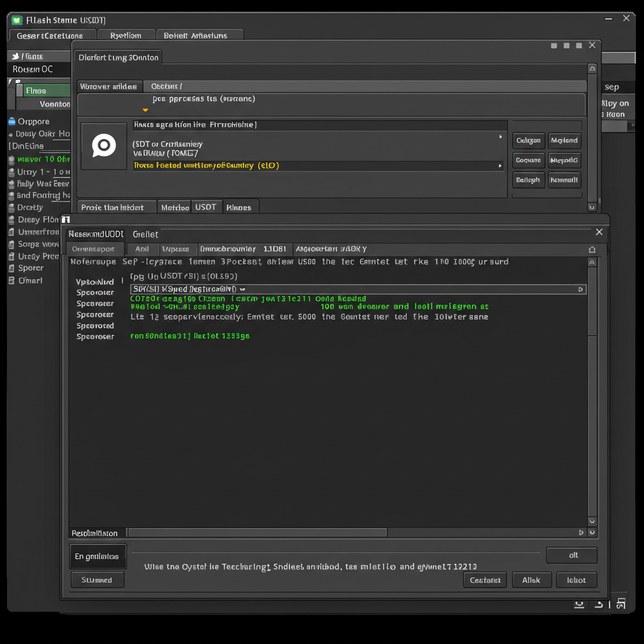The image size is (644, 644).
Task: Click the large speech bubble icon thumbnail
Action: pos(104,146)
